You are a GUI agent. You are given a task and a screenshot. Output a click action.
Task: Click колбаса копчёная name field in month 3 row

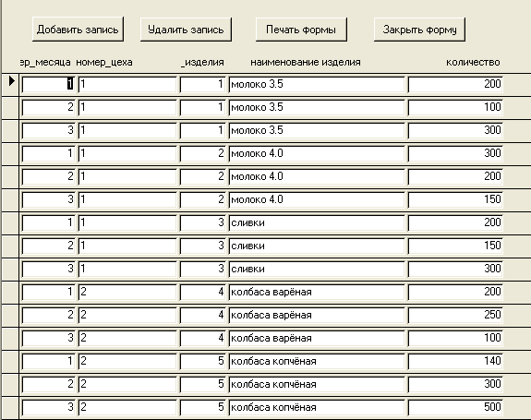(x=317, y=407)
